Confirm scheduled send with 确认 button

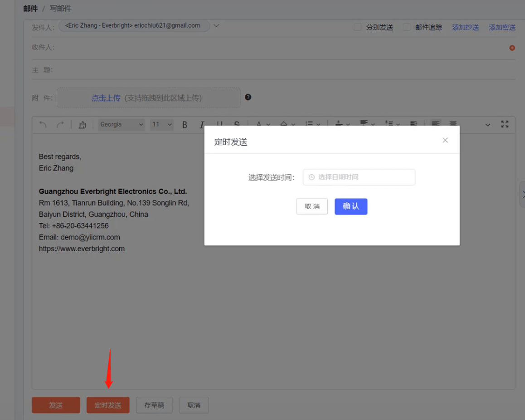click(x=351, y=206)
